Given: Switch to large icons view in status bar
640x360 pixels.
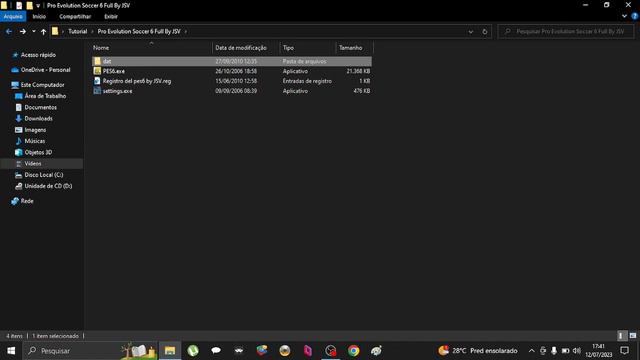Looking at the screenshot, I should [633, 336].
